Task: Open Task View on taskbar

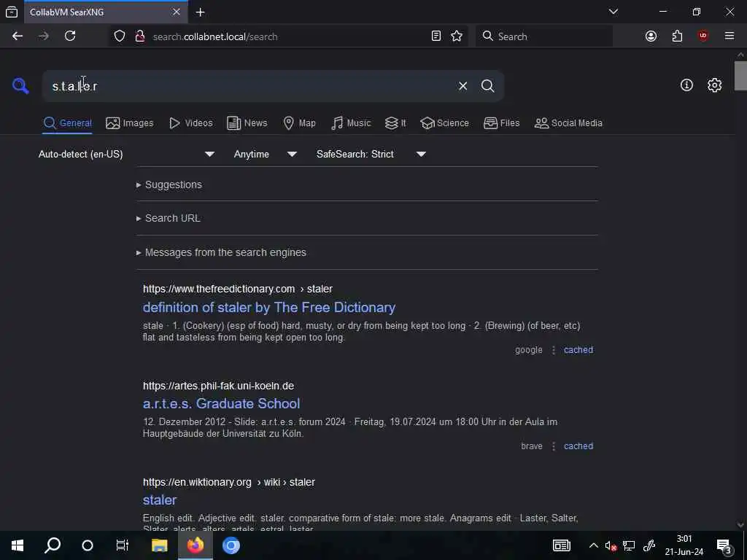Action: click(123, 545)
